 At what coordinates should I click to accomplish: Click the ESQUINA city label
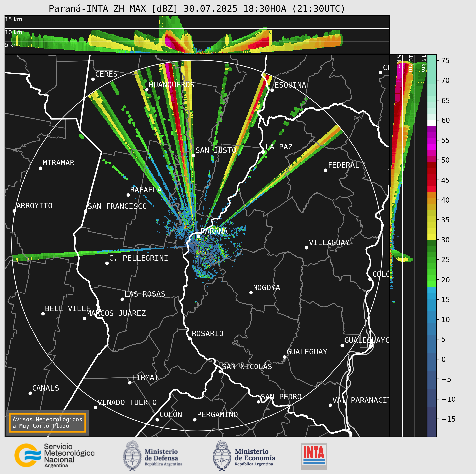pos(290,85)
